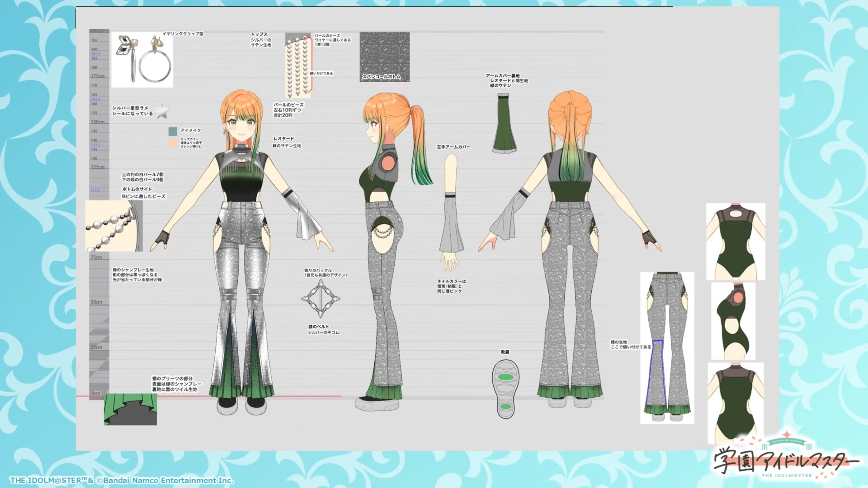Open the front-view leotard thumbnail
This screenshot has height=488, width=868.
(x=735, y=241)
